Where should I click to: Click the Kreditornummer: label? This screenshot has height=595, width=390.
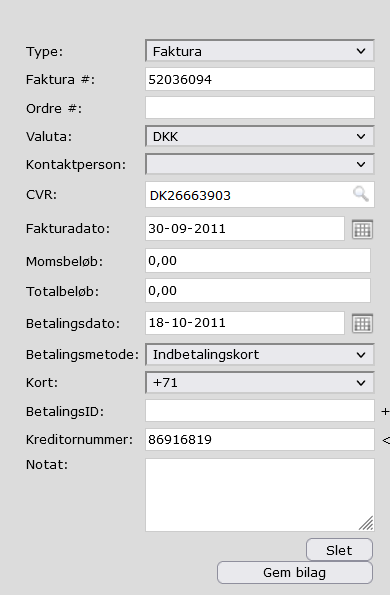(x=80, y=440)
